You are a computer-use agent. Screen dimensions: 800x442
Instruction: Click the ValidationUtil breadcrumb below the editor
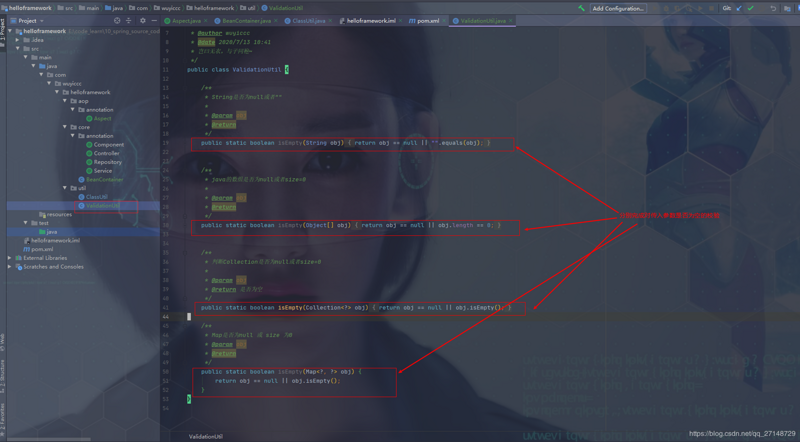click(x=206, y=437)
